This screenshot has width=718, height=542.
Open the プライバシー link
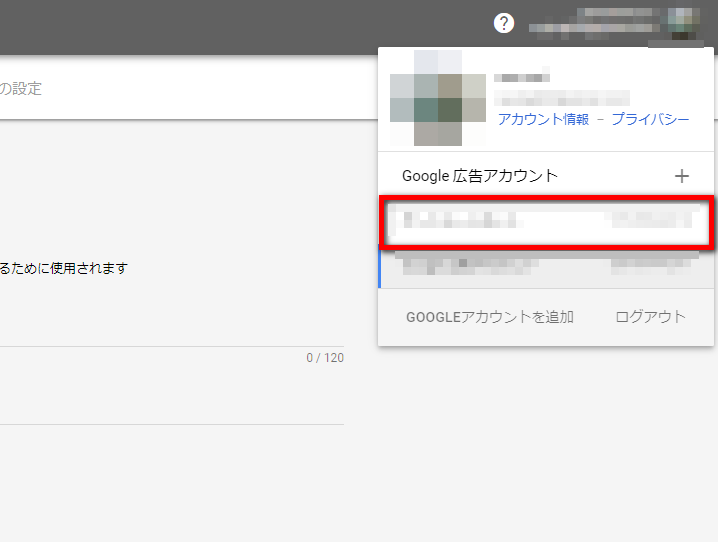[x=650, y=119]
